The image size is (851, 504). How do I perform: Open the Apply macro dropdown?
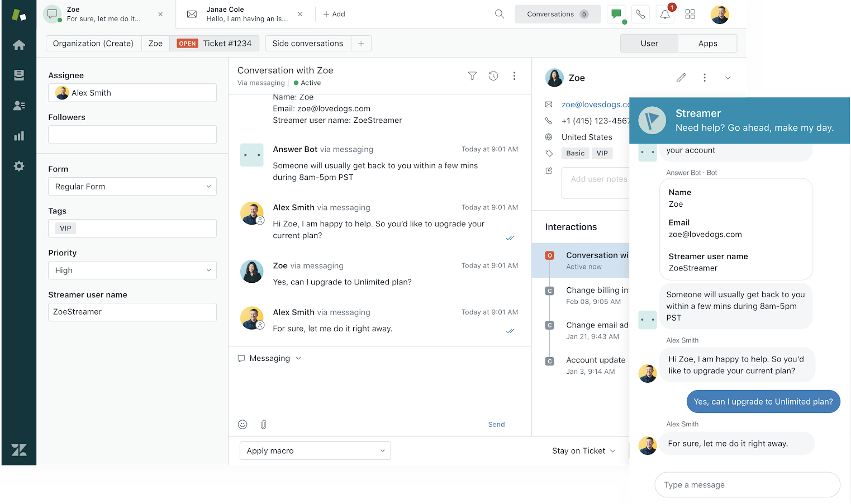coord(315,451)
